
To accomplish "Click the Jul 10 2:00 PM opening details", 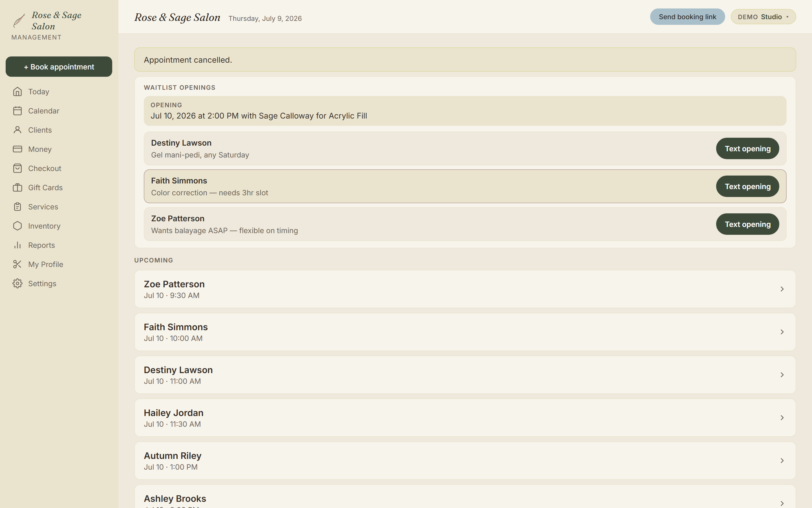I will pyautogui.click(x=465, y=111).
